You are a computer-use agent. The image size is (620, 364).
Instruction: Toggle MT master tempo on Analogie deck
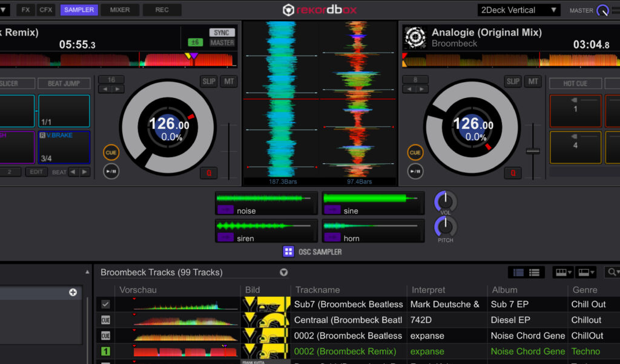coord(533,82)
